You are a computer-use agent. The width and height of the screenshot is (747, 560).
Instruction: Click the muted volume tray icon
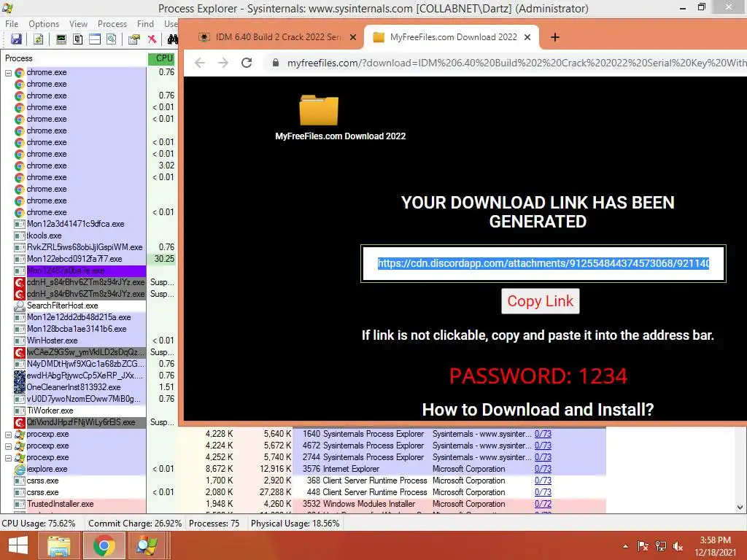678,546
